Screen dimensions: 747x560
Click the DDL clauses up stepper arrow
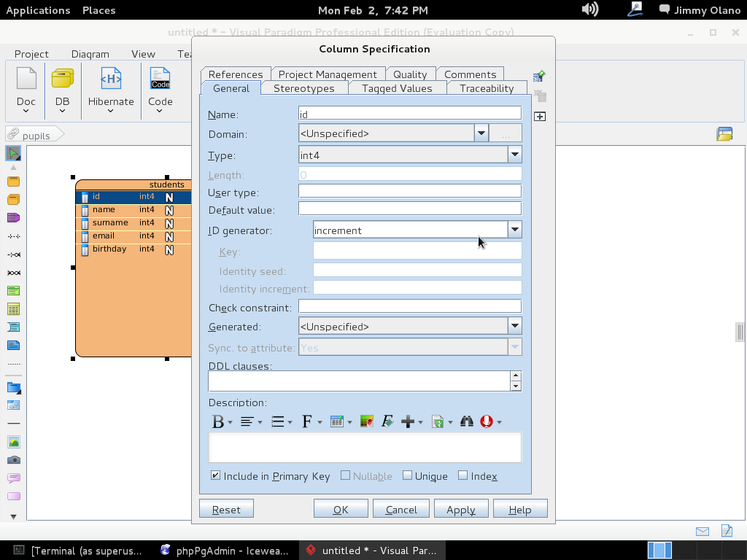[x=516, y=376]
